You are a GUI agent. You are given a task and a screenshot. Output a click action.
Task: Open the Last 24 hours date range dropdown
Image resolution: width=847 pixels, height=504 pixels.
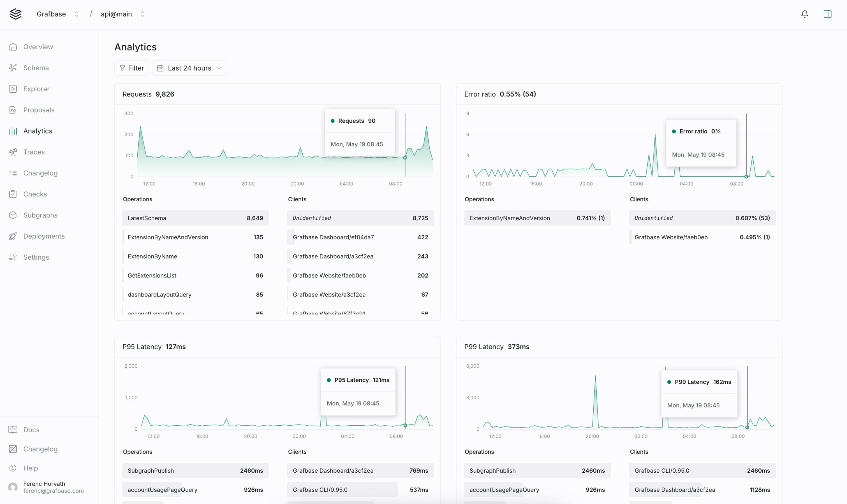pyautogui.click(x=189, y=68)
